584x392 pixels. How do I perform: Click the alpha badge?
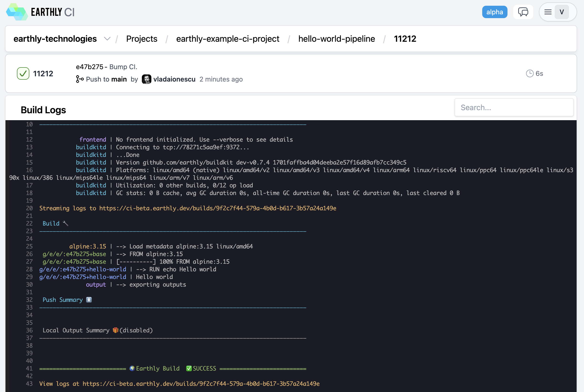(x=494, y=12)
